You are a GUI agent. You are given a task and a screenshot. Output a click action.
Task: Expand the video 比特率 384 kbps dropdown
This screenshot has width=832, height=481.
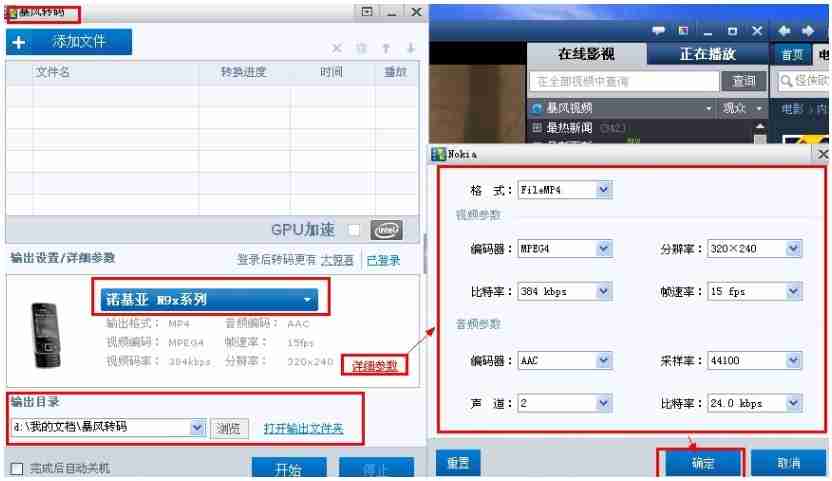pos(603,291)
